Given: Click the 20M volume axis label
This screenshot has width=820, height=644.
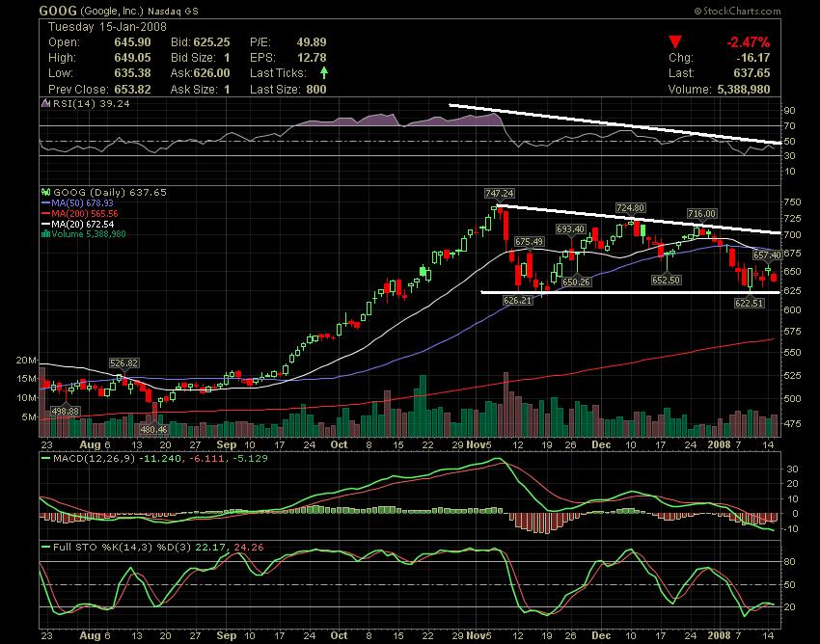Looking at the screenshot, I should (x=27, y=361).
